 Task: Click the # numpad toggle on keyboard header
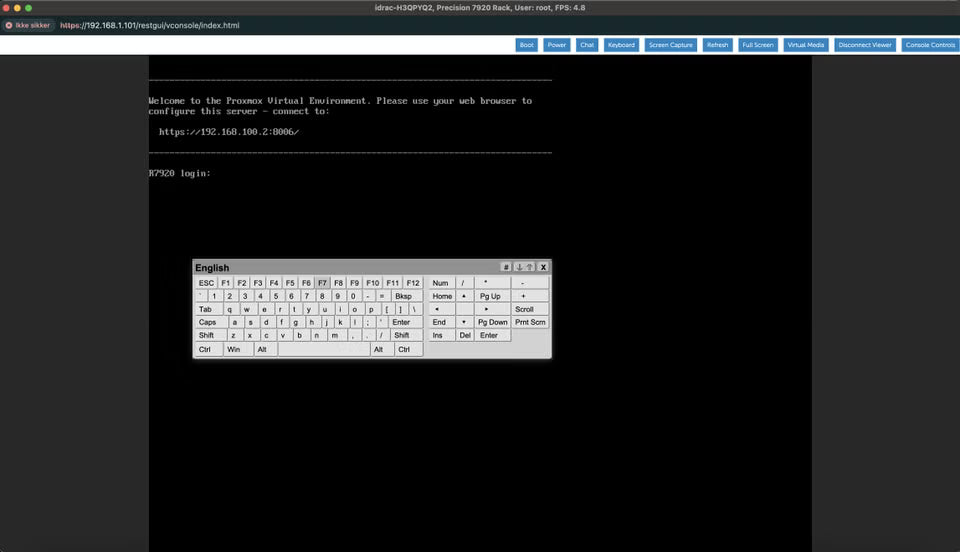(x=506, y=267)
